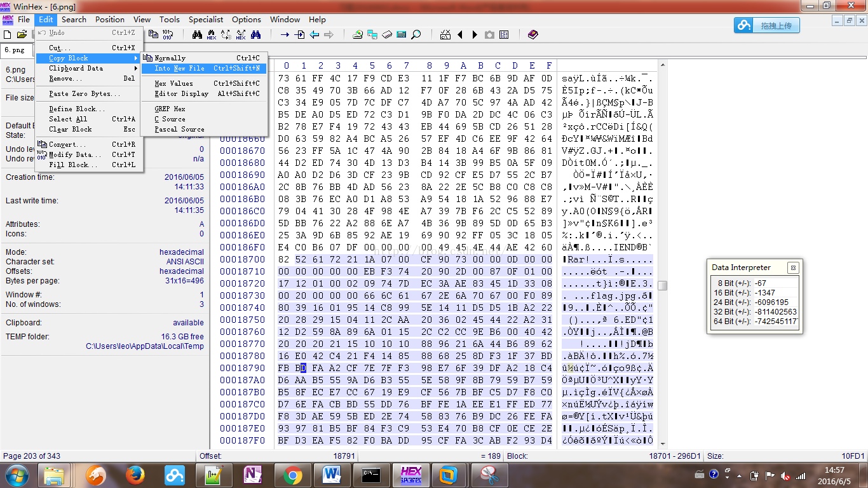Open Google Chrome from the taskbar

click(292, 475)
